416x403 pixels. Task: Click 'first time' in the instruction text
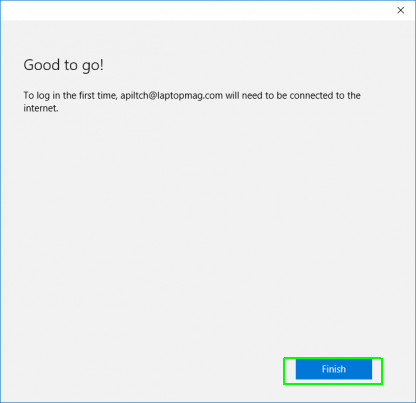tap(97, 96)
